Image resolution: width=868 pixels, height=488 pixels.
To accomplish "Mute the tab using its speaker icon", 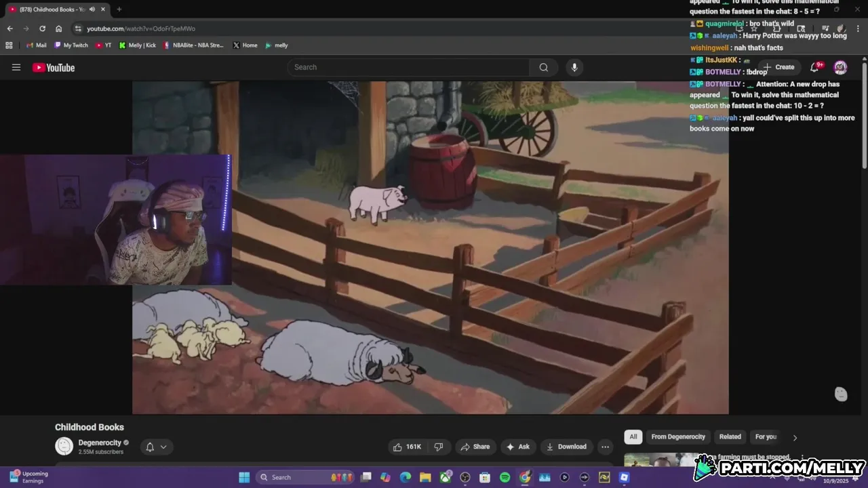I will pyautogui.click(x=92, y=9).
